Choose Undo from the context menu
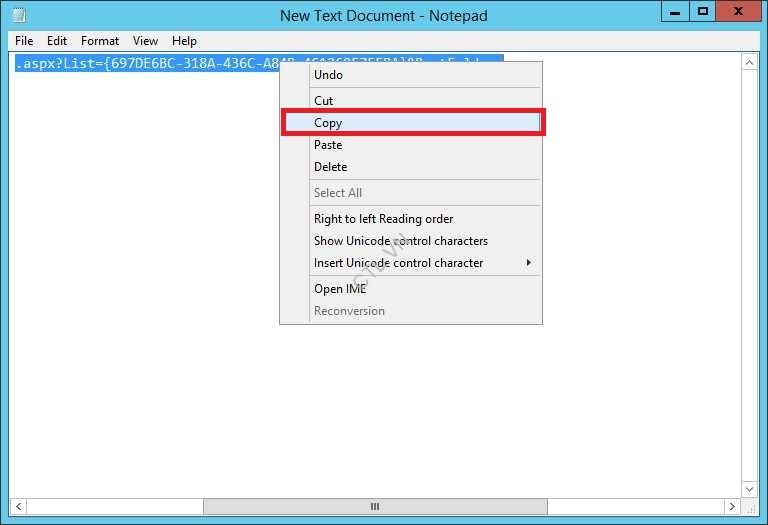Viewport: 768px width, 525px height. point(328,75)
